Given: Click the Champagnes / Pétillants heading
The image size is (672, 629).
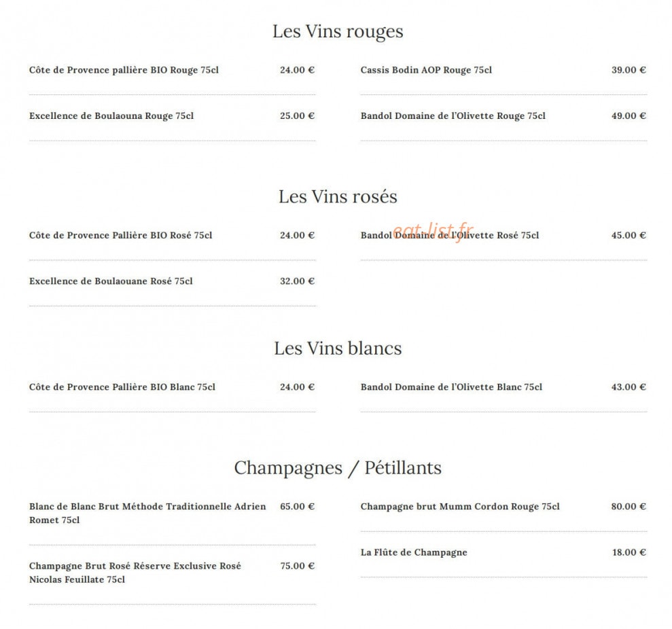Looking at the screenshot, I should [338, 468].
